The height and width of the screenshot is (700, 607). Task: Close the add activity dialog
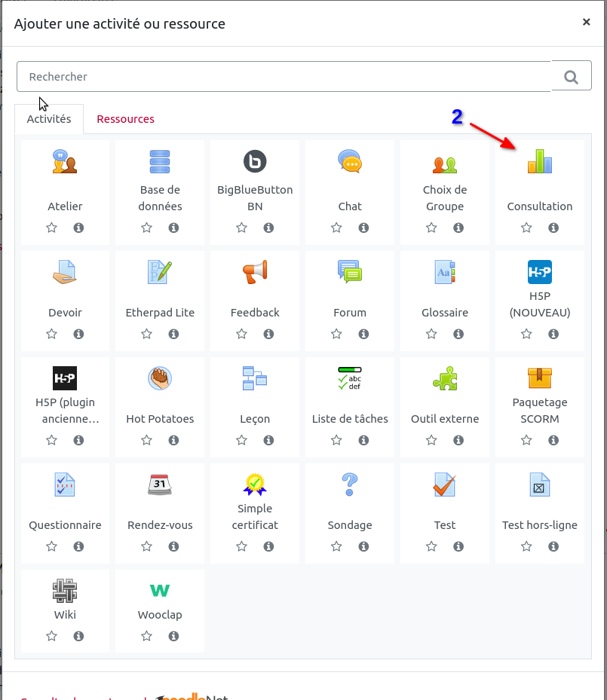(586, 22)
